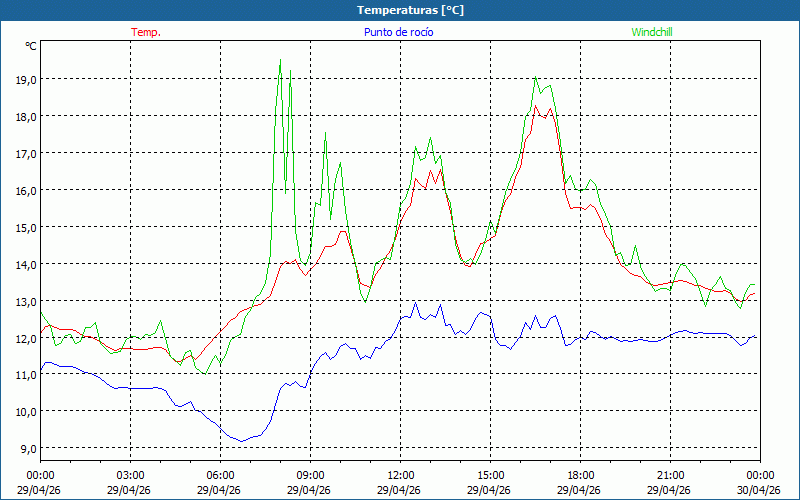
Task: Click the 16,0 y-axis value label
Action: point(24,190)
